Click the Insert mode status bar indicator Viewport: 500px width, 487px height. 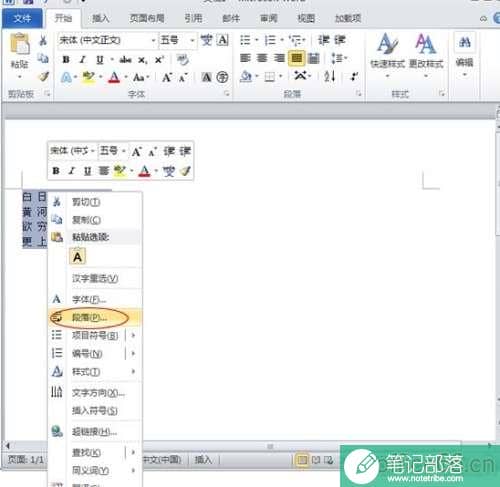click(x=203, y=460)
